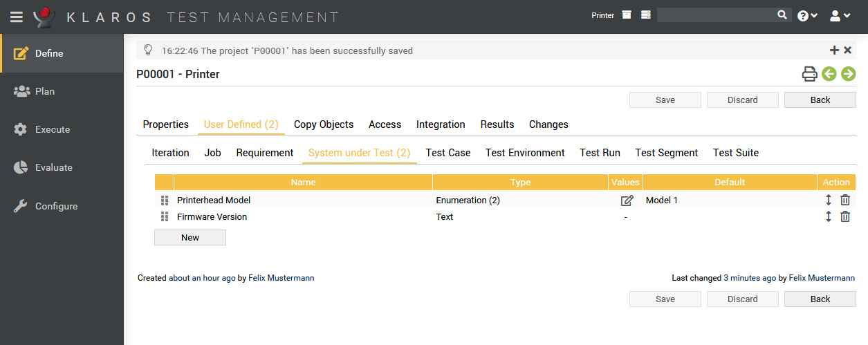The width and height of the screenshot is (868, 345).
Task: Click the print page icon
Action: click(809, 74)
